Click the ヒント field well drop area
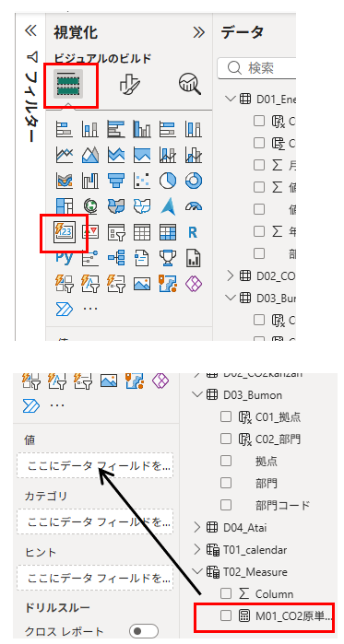This screenshot has width=344, height=644. tap(95, 578)
